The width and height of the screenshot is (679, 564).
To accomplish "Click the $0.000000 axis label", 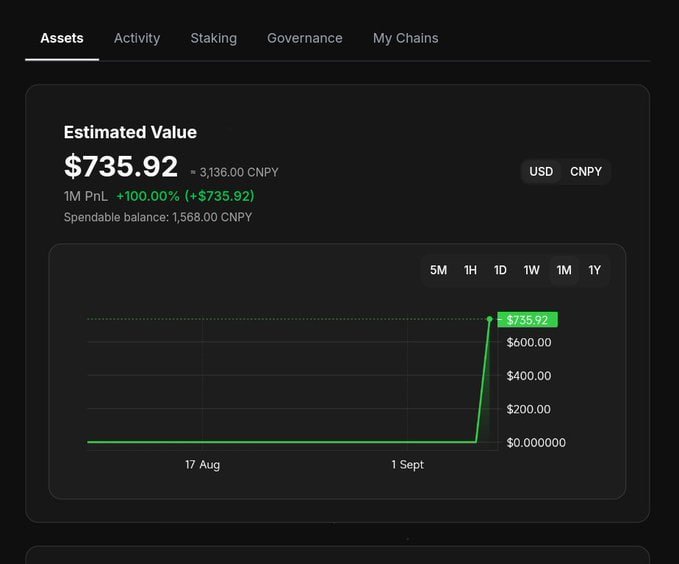I will point(536,443).
